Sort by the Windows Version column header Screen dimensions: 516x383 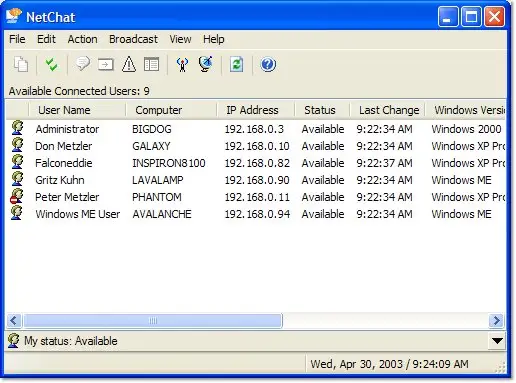click(466, 110)
